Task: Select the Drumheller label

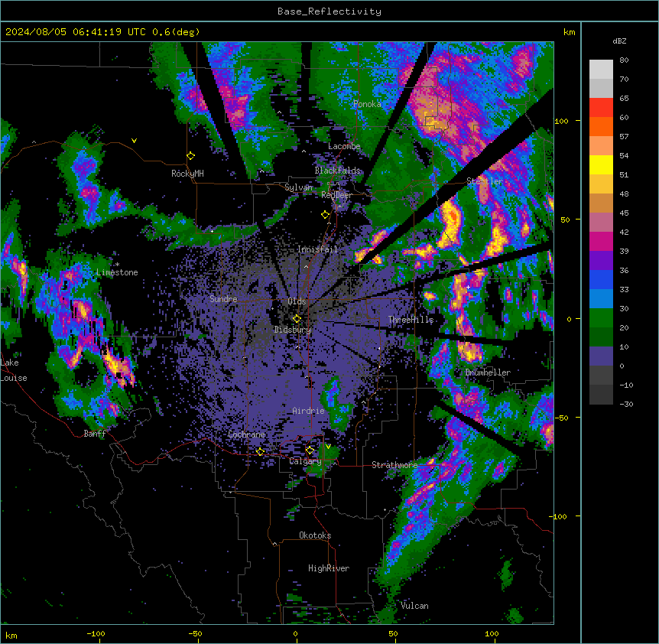Action: (x=488, y=373)
